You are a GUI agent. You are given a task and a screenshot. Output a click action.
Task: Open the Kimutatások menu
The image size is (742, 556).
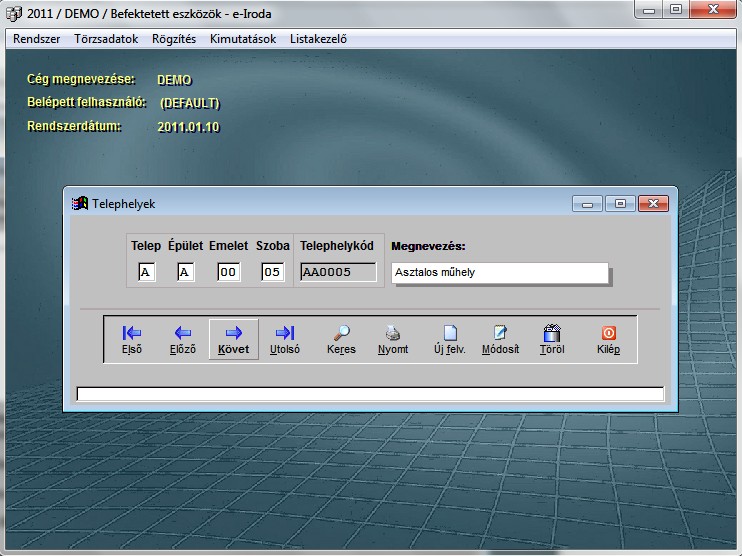click(243, 39)
